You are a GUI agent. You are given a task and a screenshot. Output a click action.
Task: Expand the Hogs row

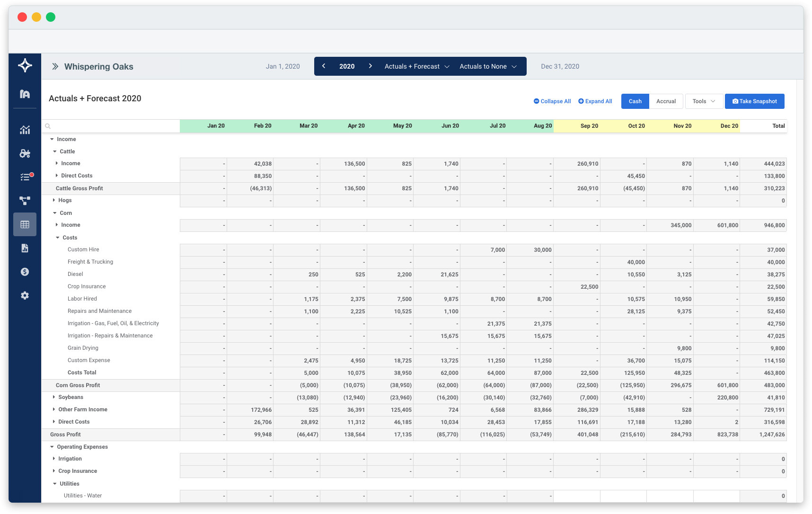54,200
